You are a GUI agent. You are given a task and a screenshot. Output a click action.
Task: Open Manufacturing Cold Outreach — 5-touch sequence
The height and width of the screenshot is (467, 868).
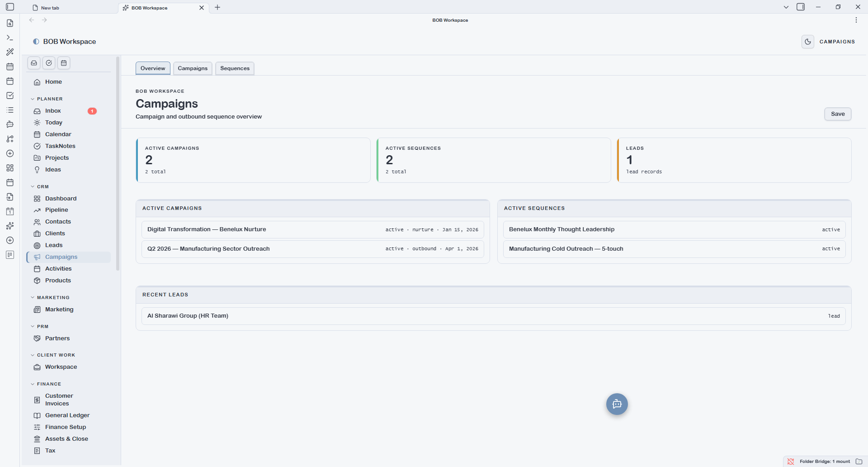675,249
